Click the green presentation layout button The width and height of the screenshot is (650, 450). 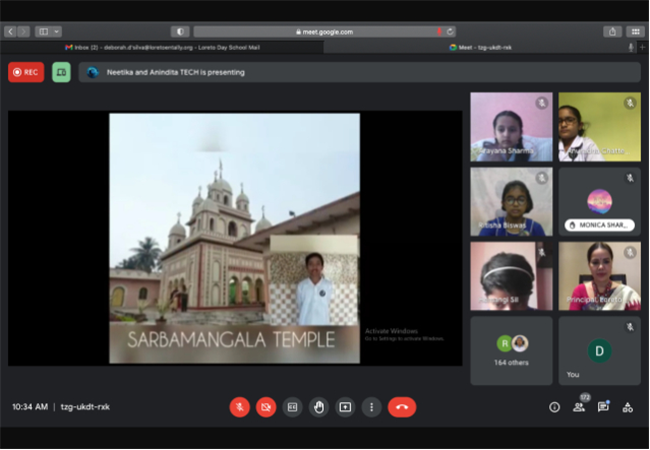[x=61, y=72]
